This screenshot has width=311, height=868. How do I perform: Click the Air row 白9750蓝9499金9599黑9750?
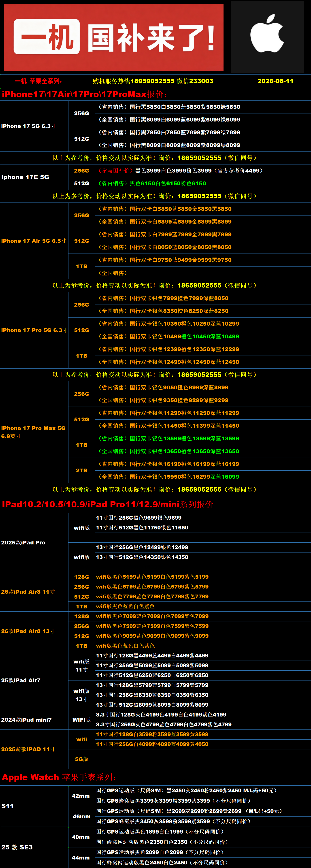click(x=203, y=260)
